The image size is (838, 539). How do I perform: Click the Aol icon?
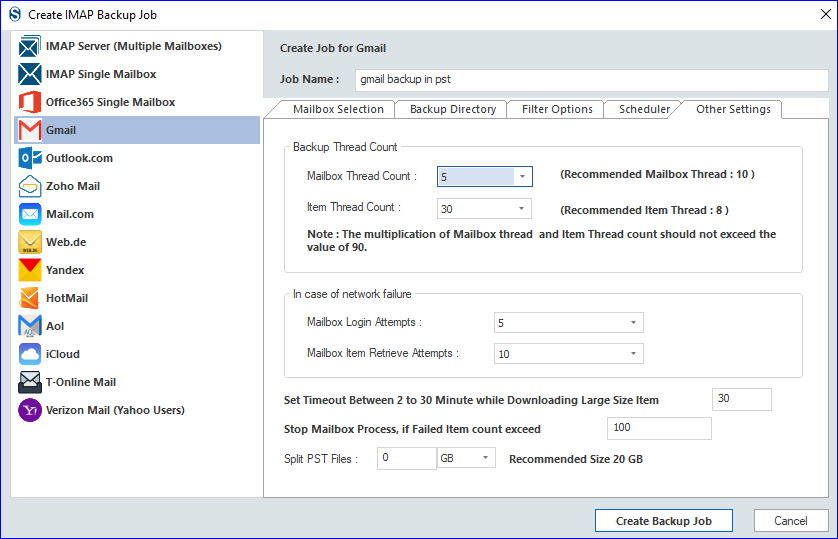[x=29, y=326]
